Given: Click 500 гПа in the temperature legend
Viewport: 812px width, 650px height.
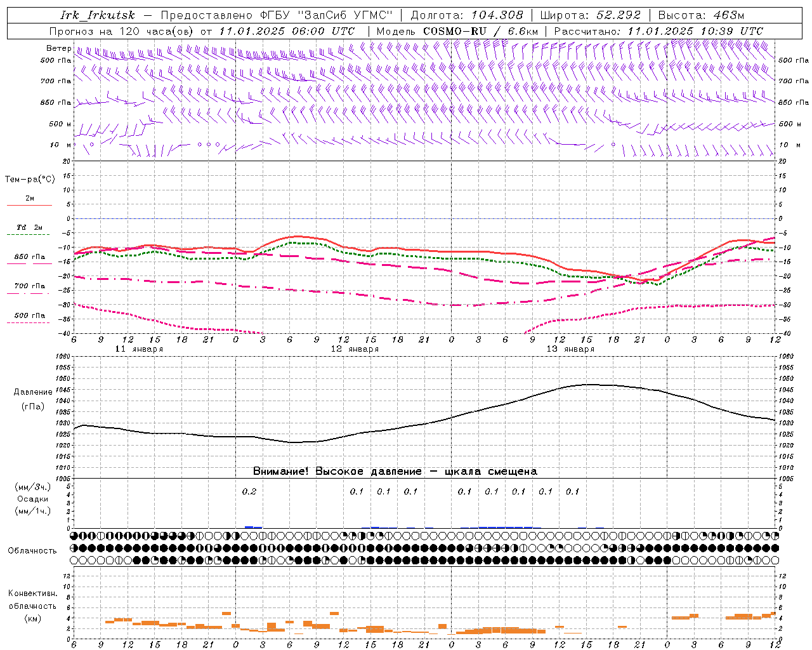Looking at the screenshot, I should coord(29,315).
